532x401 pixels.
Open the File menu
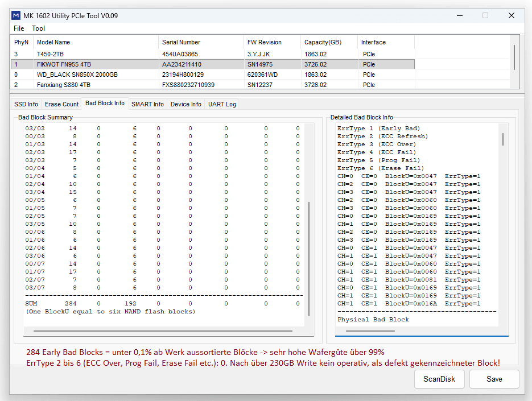click(19, 28)
